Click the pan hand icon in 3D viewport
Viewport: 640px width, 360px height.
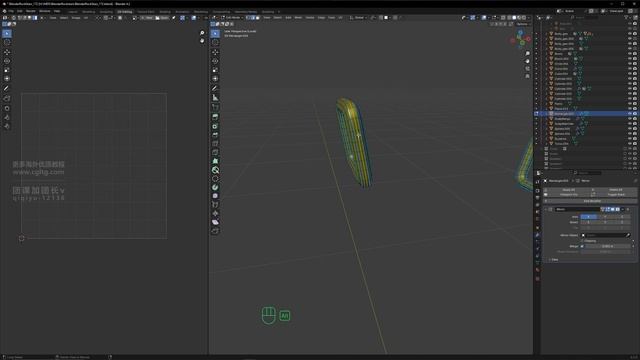(x=527, y=61)
